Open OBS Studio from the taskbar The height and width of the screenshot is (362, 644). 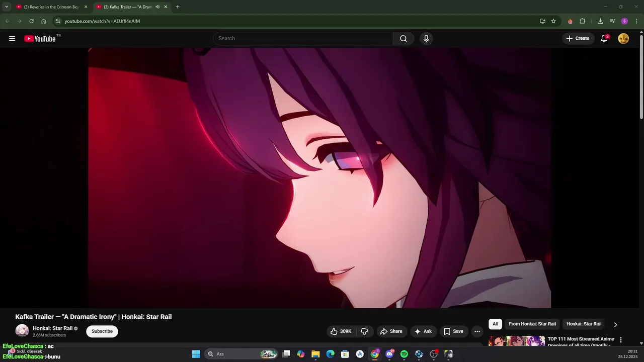434,354
